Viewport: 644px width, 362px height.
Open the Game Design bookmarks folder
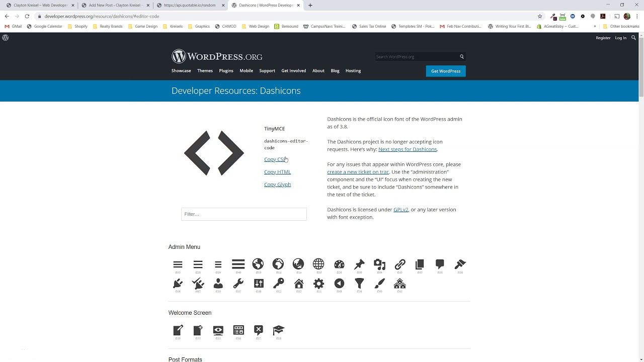pos(143,26)
